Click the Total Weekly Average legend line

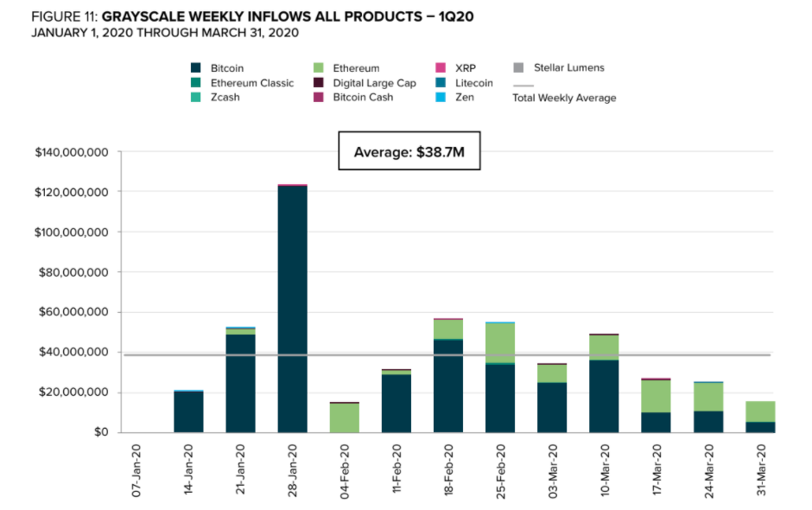(x=523, y=86)
